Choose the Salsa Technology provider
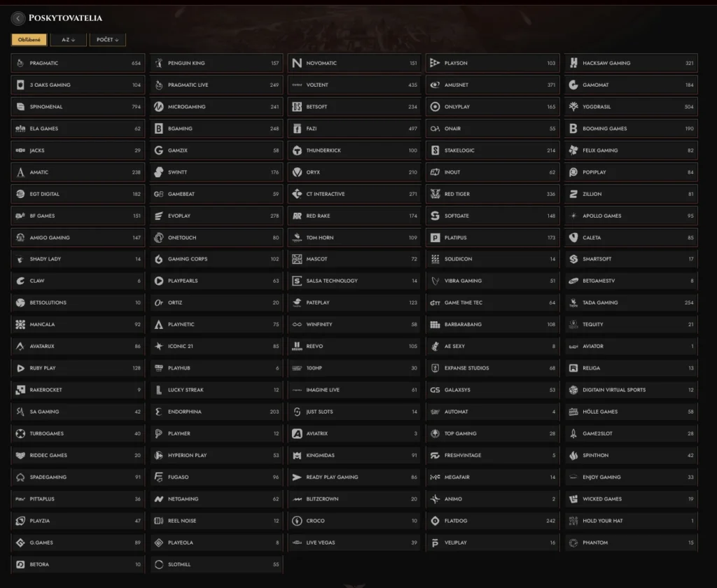 click(x=354, y=281)
